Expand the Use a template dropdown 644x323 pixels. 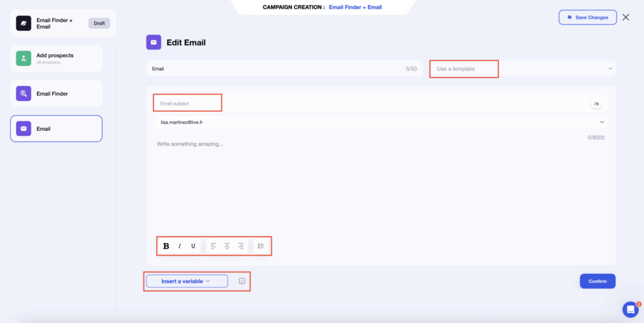tap(522, 68)
